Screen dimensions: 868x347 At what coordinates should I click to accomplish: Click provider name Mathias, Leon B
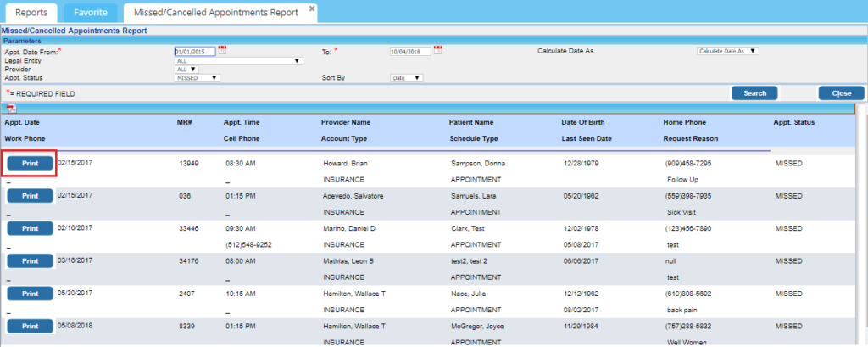pyautogui.click(x=348, y=261)
